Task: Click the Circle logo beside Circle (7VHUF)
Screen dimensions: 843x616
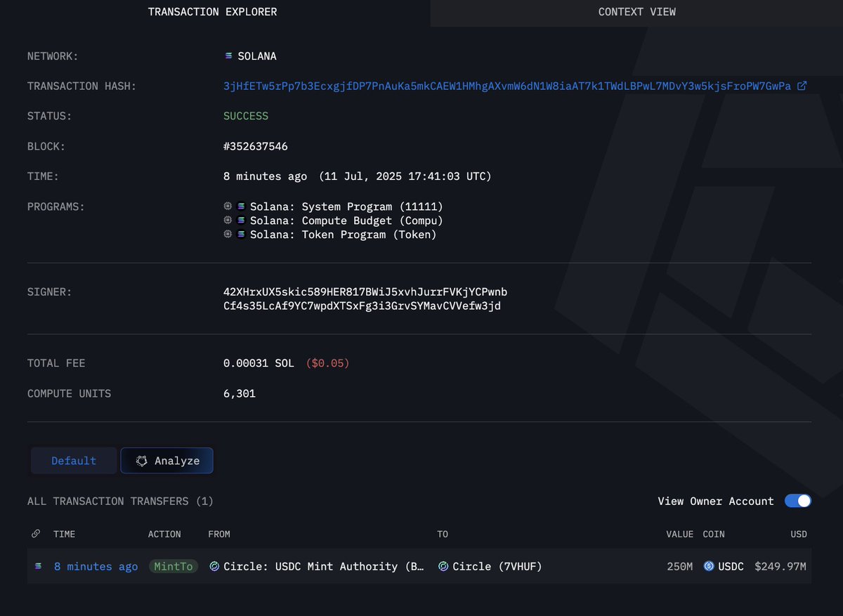Action: pos(443,566)
